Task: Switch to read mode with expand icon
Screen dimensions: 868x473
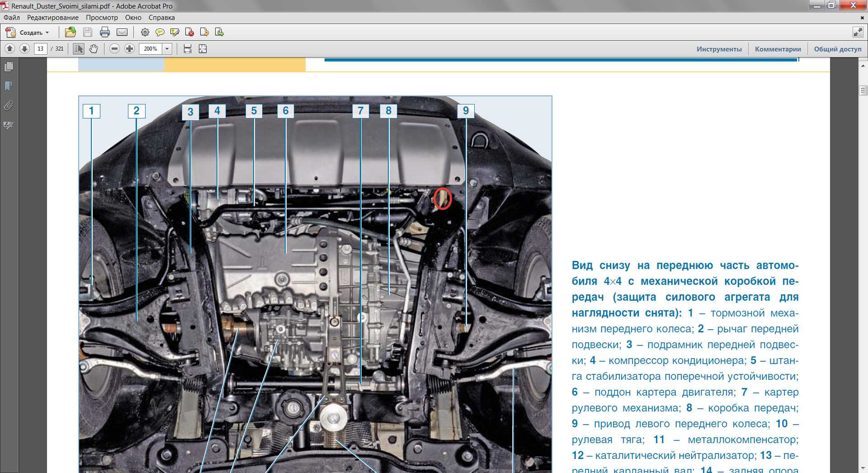Action: click(858, 32)
